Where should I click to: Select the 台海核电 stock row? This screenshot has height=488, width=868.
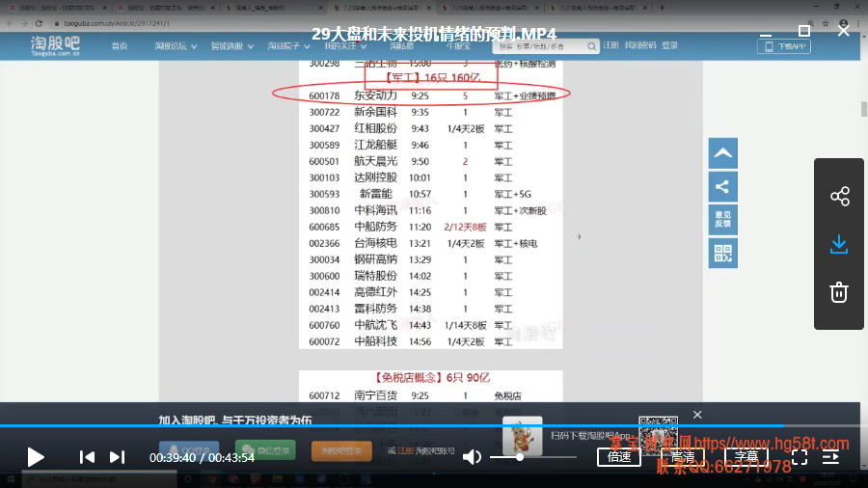[x=431, y=243]
